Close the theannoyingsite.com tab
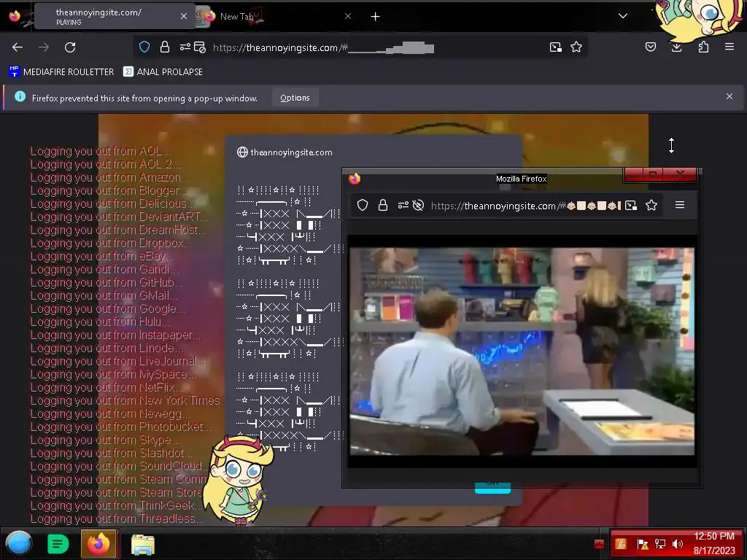Image resolution: width=747 pixels, height=560 pixels. click(x=184, y=16)
